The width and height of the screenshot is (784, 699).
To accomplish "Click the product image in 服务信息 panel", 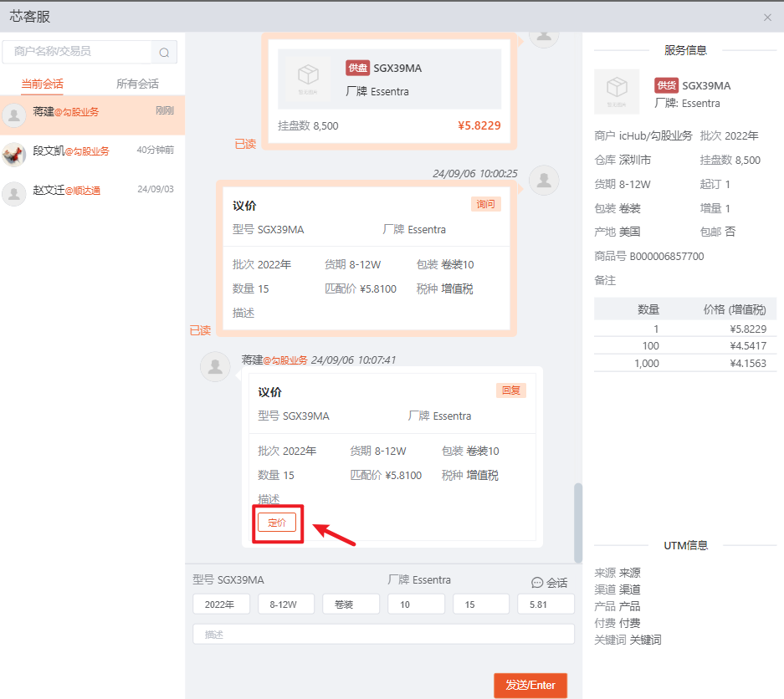I will click(x=617, y=91).
